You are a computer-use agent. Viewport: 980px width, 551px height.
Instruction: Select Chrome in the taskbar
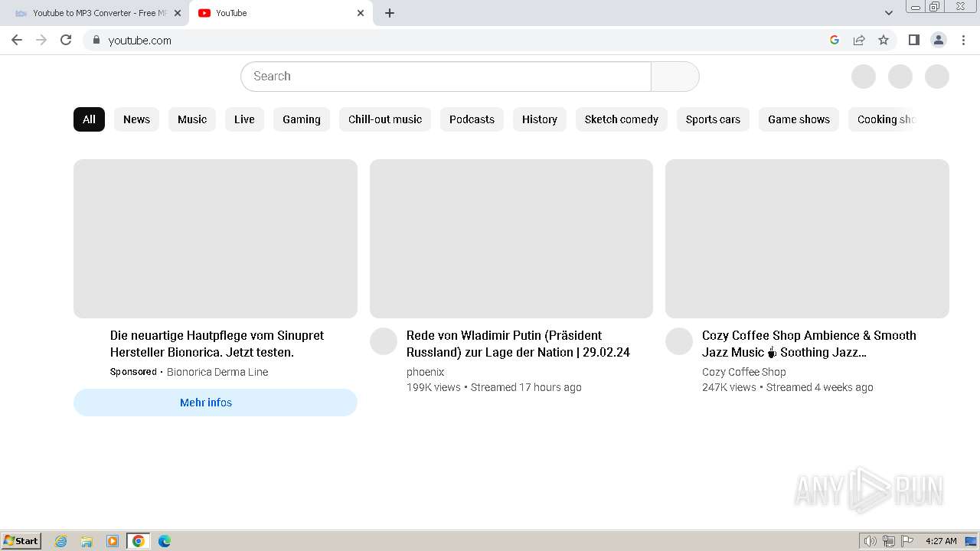[139, 541]
